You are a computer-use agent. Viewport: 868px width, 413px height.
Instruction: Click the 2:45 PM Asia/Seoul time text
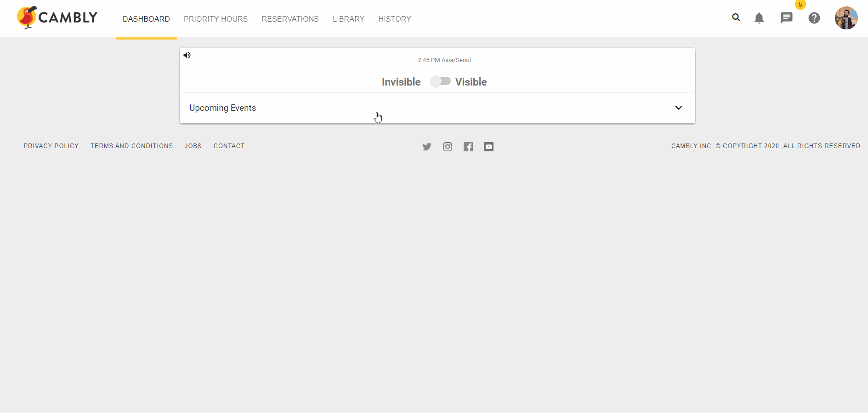pos(444,60)
